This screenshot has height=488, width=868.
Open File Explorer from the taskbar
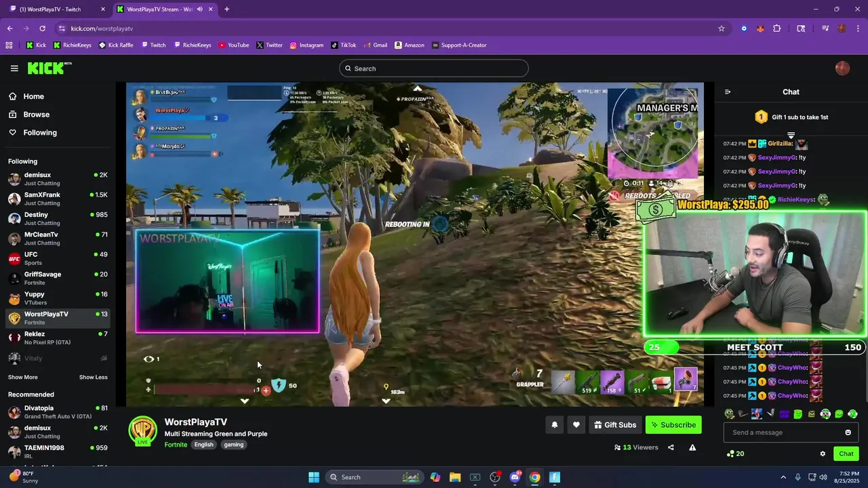(x=455, y=477)
